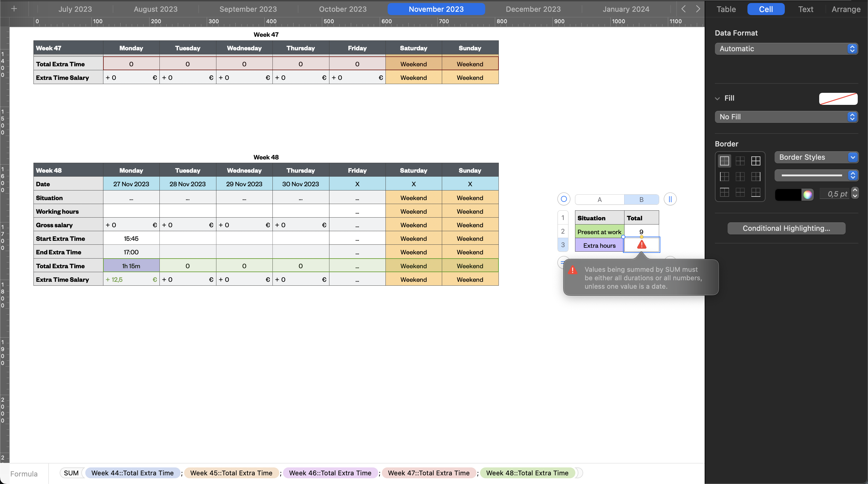Select the bottom-edge border option
This screenshot has height=484, width=868.
756,193
